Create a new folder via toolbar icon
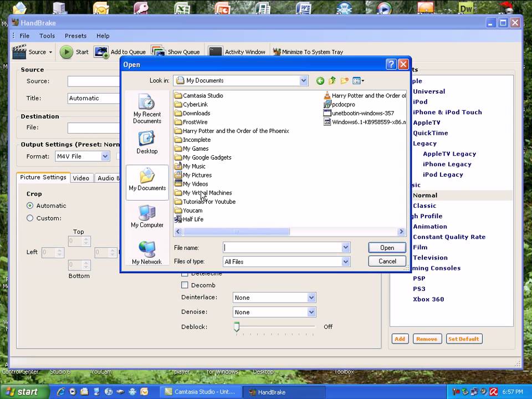The height and width of the screenshot is (399, 532). [x=344, y=80]
